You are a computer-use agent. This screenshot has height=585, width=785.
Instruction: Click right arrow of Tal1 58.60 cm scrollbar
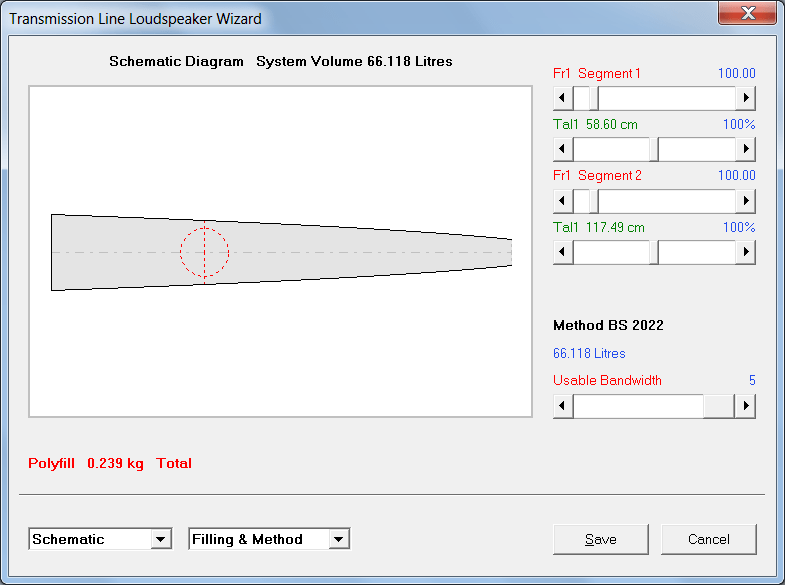tap(745, 149)
